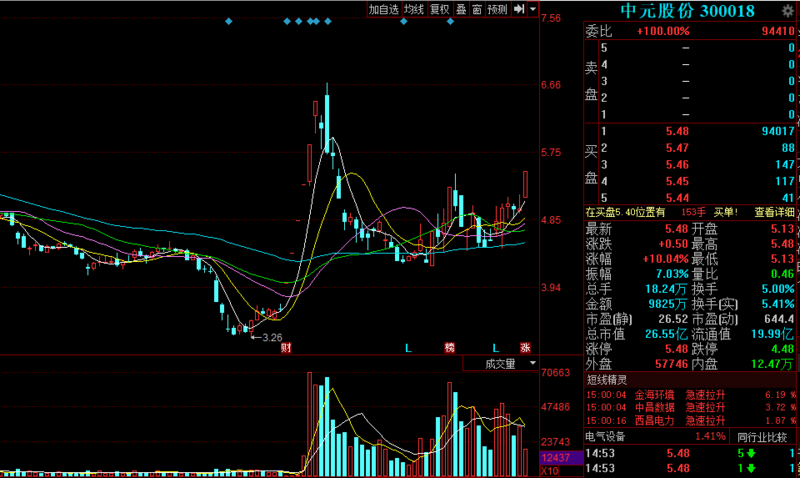Expand the chart toolbar dropdown arrow

coord(533,9)
